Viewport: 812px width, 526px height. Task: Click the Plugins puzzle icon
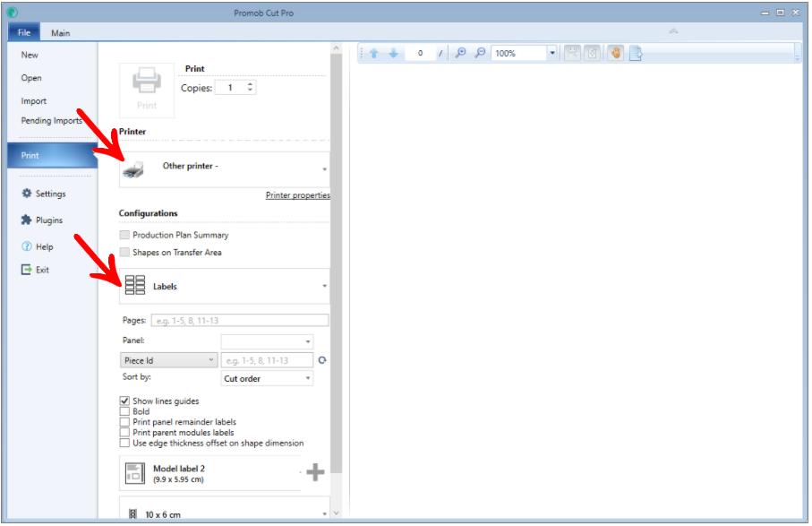click(x=27, y=220)
